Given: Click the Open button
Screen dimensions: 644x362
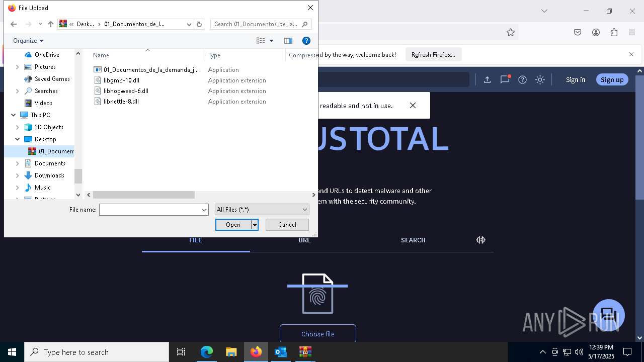Looking at the screenshot, I should click(x=233, y=225).
